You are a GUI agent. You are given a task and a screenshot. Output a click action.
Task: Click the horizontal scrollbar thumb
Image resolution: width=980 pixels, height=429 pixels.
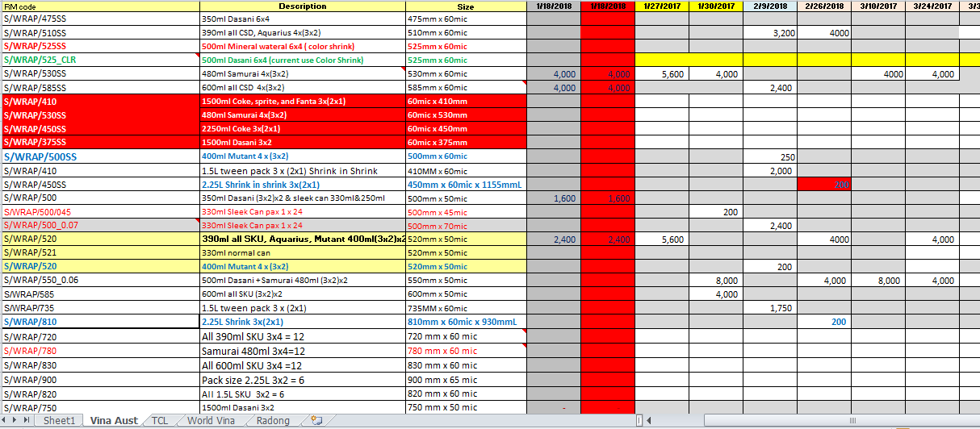852,420
